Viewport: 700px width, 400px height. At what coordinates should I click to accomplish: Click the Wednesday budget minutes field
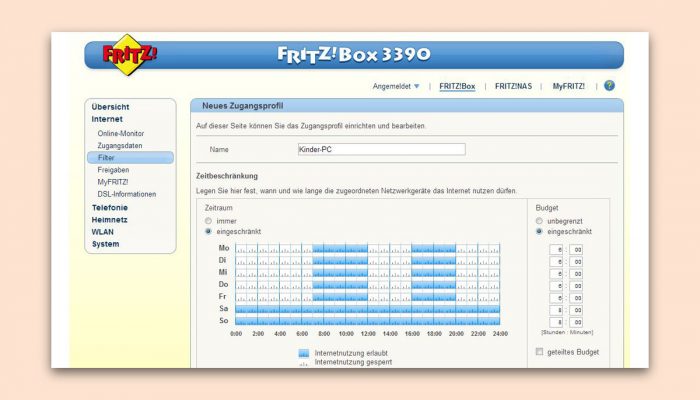[x=576, y=274]
